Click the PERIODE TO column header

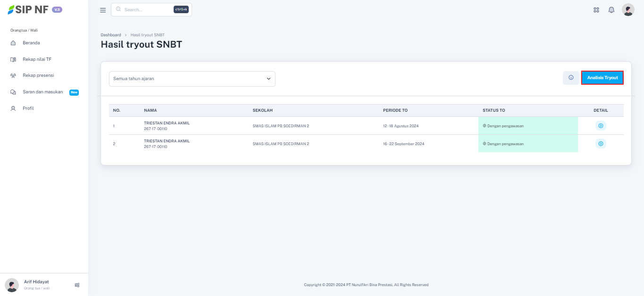[x=395, y=110]
